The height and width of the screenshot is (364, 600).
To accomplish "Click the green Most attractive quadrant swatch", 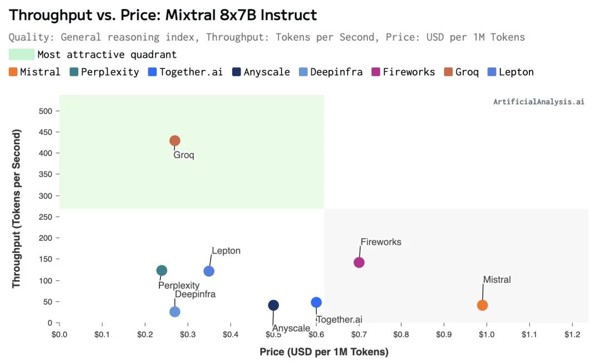I will [22, 54].
